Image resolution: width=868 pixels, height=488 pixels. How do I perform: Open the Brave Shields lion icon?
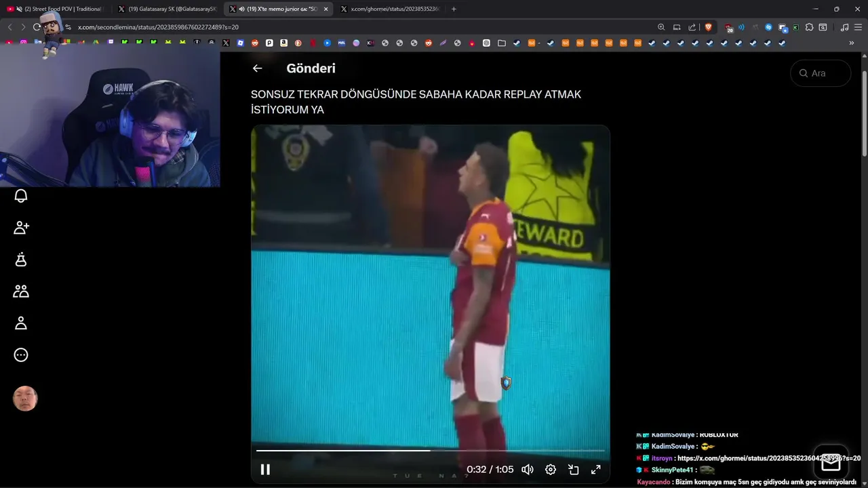tap(709, 27)
